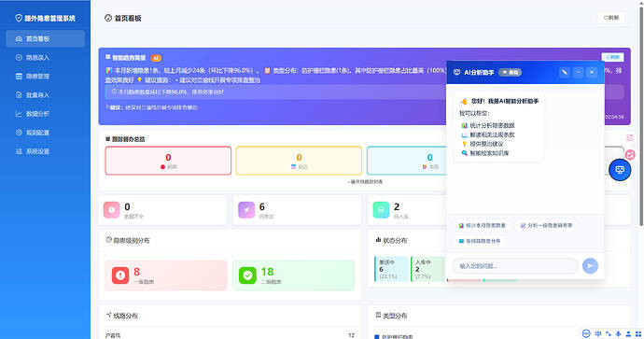
Task: Minimize the AI assistant chat panel
Action: pyautogui.click(x=578, y=72)
